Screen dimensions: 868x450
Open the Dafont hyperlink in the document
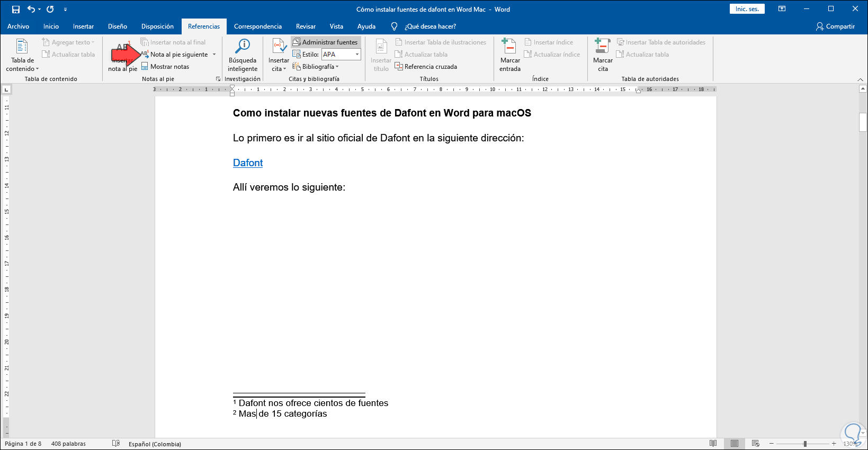point(248,163)
